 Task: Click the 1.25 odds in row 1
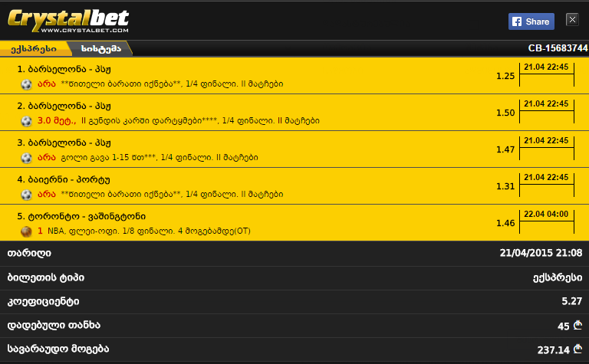click(x=505, y=76)
